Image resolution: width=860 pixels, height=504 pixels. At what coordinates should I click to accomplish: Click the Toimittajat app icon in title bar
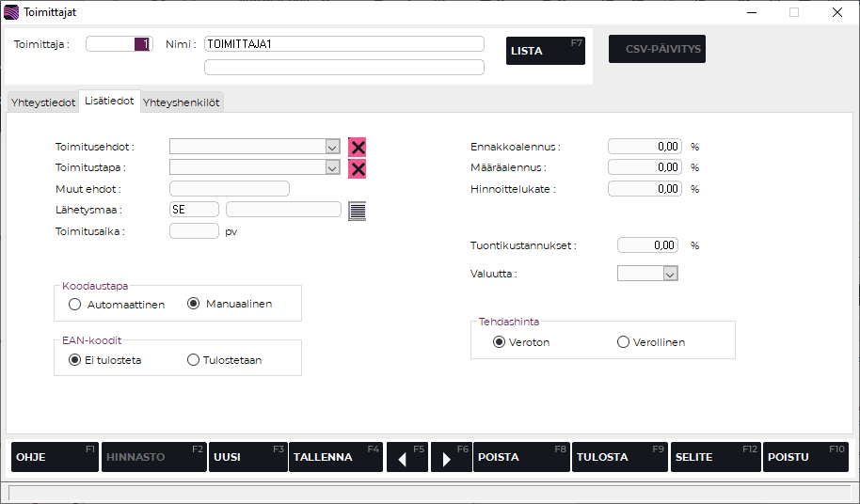point(11,12)
